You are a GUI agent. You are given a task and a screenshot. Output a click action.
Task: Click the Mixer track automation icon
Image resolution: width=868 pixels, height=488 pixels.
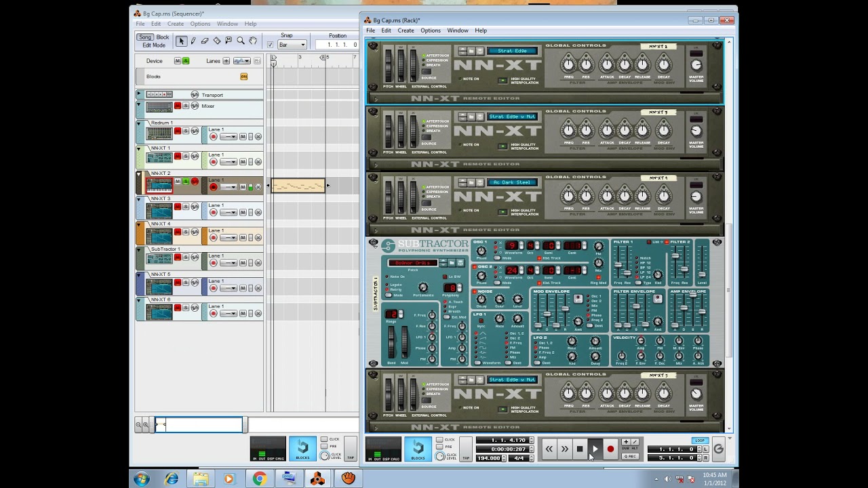coord(195,106)
